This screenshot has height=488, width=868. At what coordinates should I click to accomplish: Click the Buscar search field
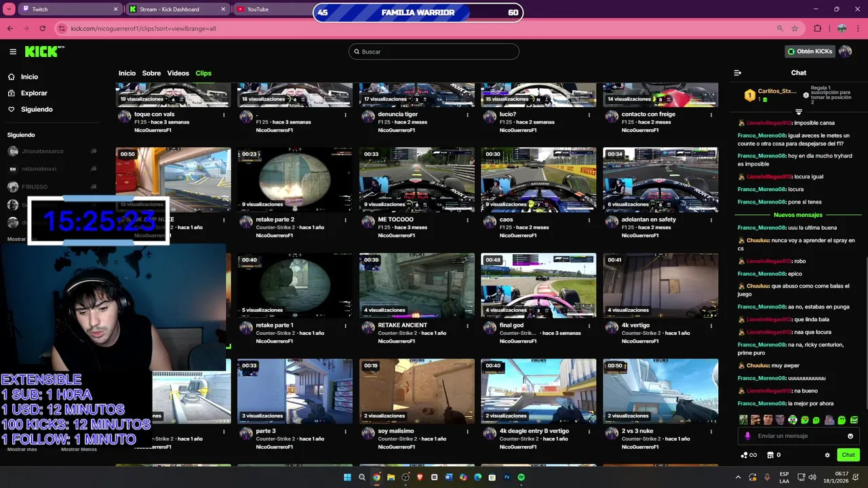coord(434,52)
